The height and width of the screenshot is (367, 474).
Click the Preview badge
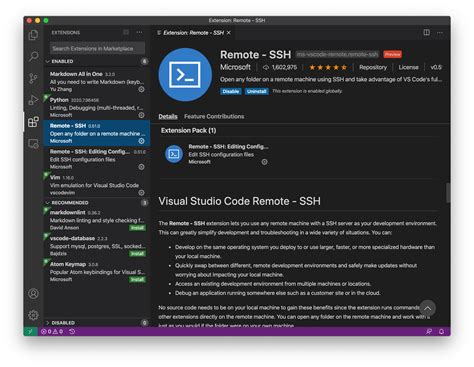(392, 54)
